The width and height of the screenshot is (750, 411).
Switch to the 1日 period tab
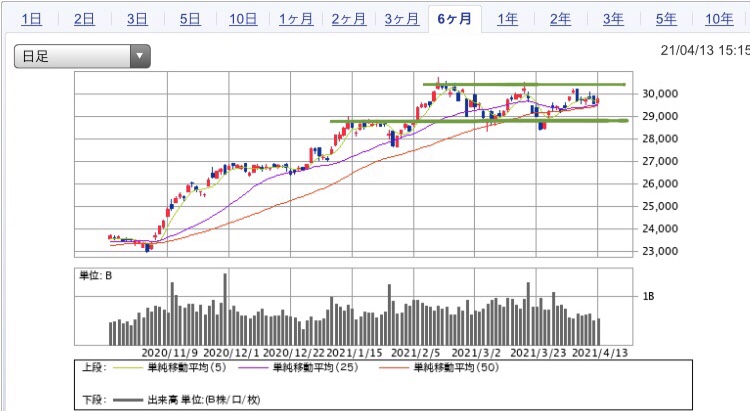[32, 19]
